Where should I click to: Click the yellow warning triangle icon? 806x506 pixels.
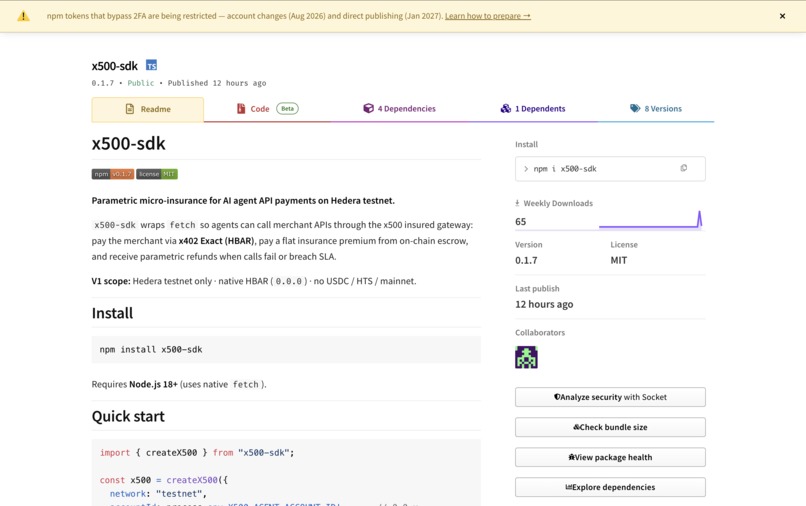point(24,16)
